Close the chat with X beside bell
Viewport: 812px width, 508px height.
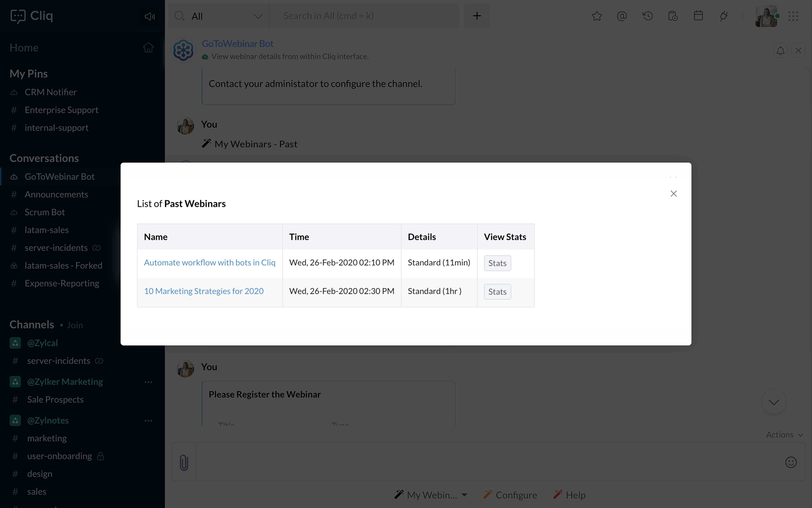click(798, 51)
